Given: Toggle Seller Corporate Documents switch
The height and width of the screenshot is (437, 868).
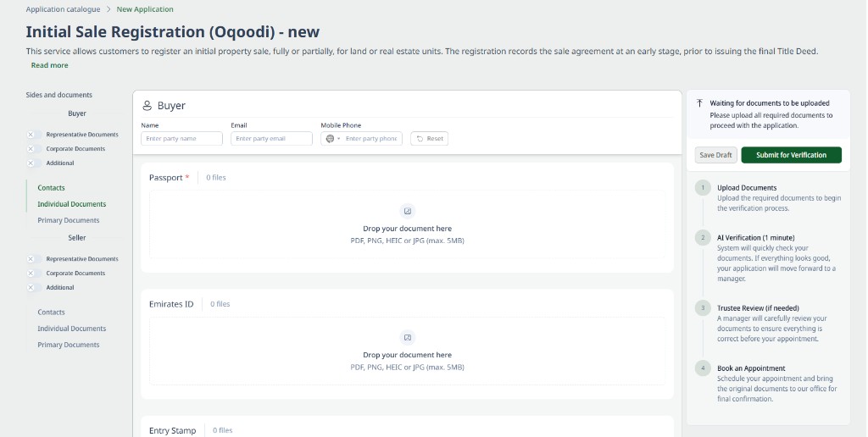Looking at the screenshot, I should pos(33,274).
